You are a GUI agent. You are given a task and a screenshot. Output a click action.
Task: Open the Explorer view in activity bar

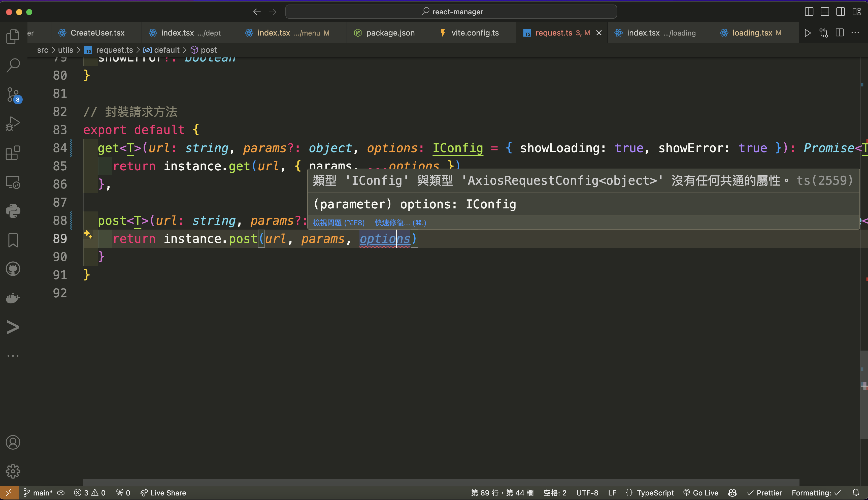[x=13, y=36]
